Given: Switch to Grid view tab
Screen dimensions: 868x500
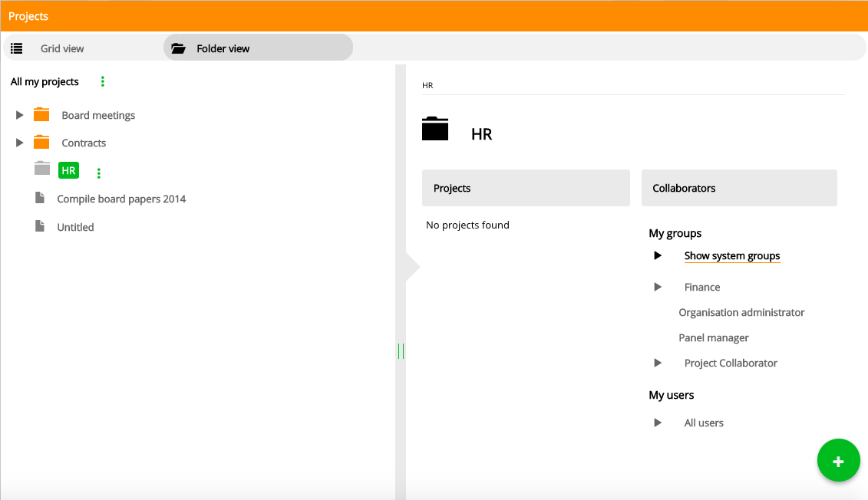Looking at the screenshot, I should 61,48.
